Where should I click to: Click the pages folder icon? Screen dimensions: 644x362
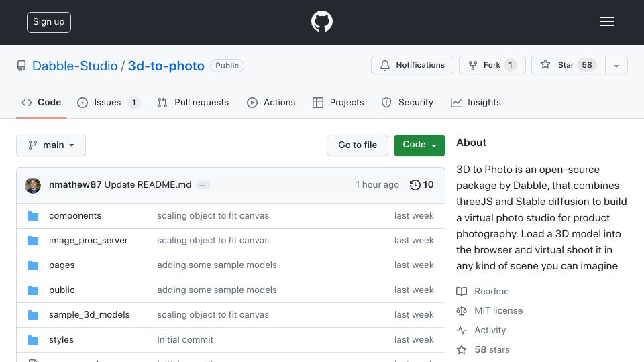[x=33, y=265]
